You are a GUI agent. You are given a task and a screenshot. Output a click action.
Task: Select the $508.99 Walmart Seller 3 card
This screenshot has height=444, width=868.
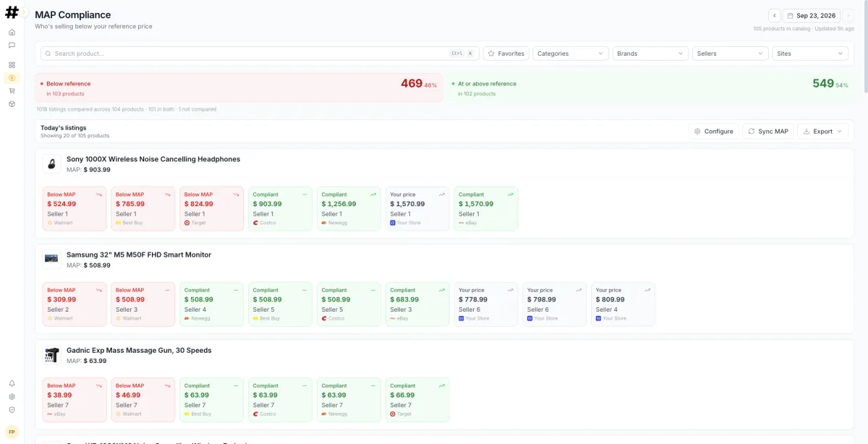click(143, 304)
